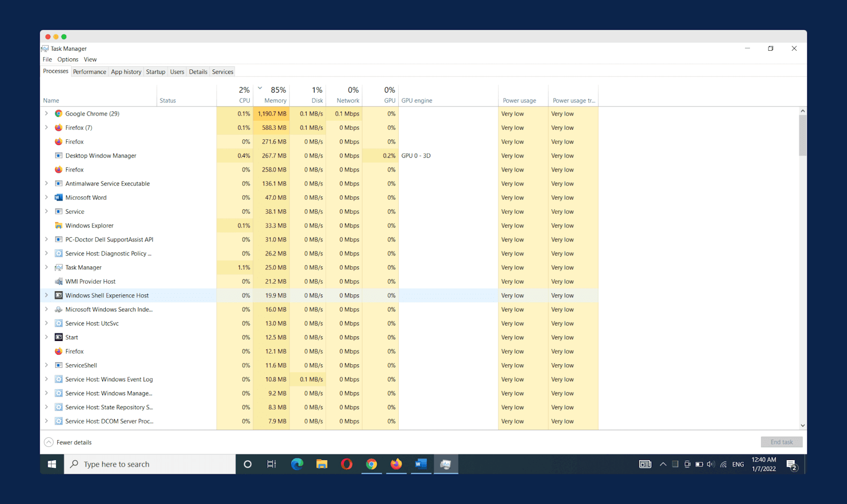This screenshot has width=847, height=504.
Task: Expand the Antimalware Service Executable row
Action: click(x=47, y=184)
